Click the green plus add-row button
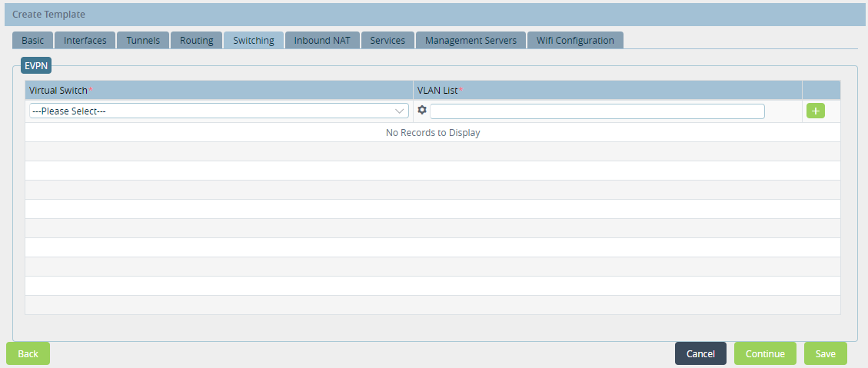The width and height of the screenshot is (868, 368). pyautogui.click(x=815, y=111)
